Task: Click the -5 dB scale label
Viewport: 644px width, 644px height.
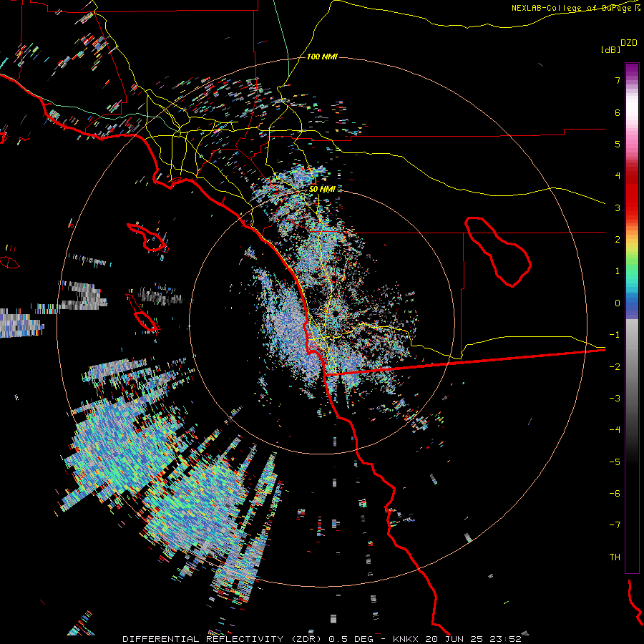Action: point(615,462)
